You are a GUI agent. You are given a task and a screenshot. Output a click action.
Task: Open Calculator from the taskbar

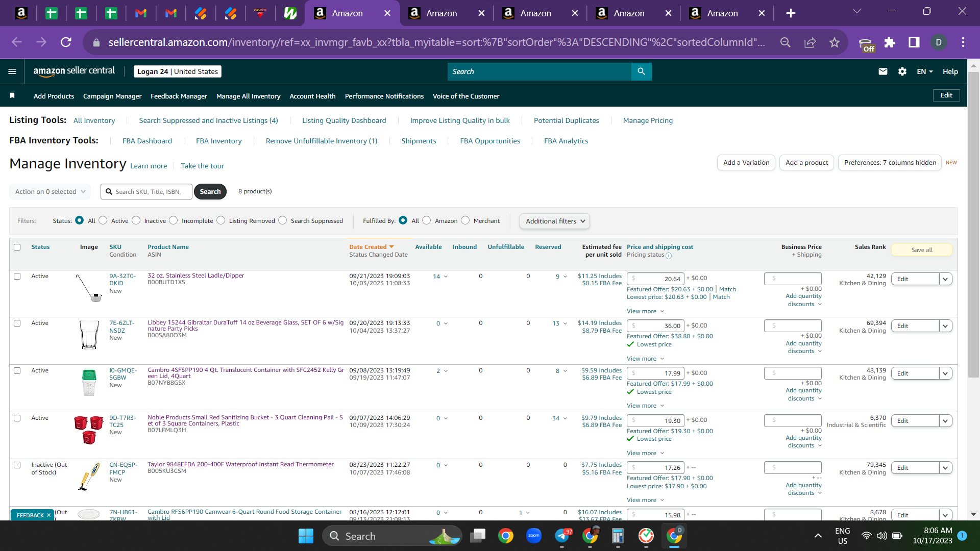click(x=618, y=536)
